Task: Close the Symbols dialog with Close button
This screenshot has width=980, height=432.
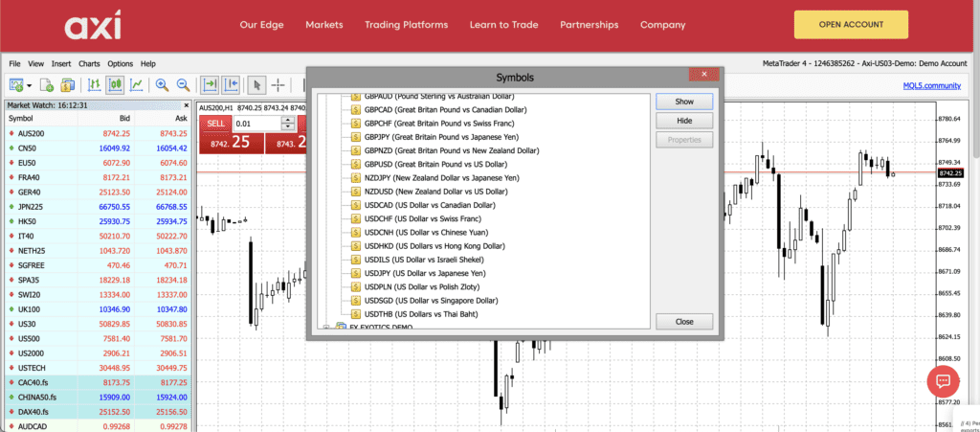Action: tap(684, 321)
